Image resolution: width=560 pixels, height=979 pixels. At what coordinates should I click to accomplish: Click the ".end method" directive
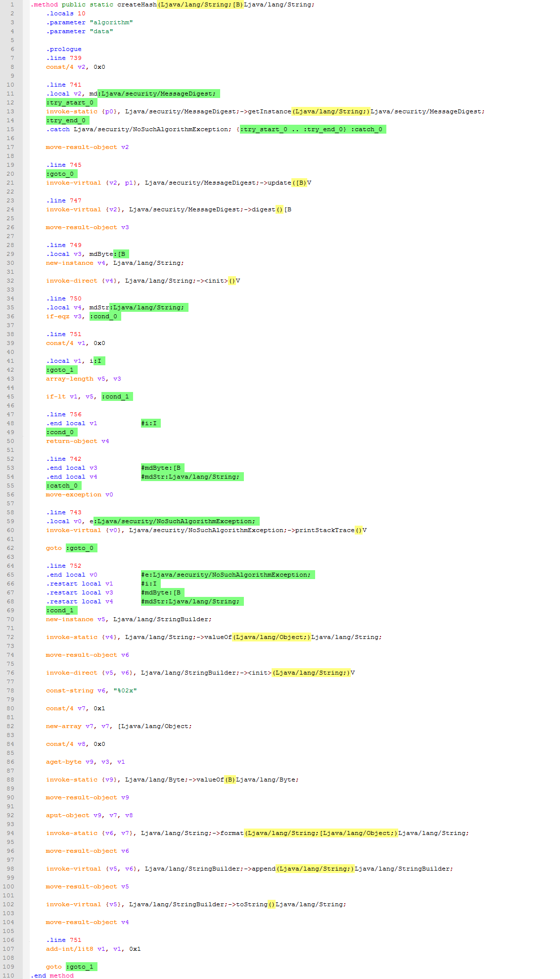52,976
